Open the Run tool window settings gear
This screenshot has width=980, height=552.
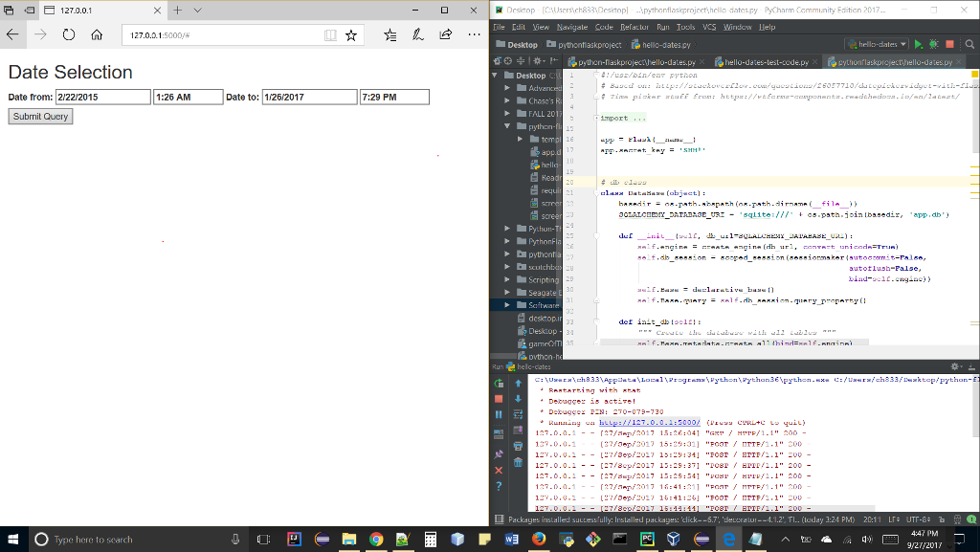click(954, 365)
